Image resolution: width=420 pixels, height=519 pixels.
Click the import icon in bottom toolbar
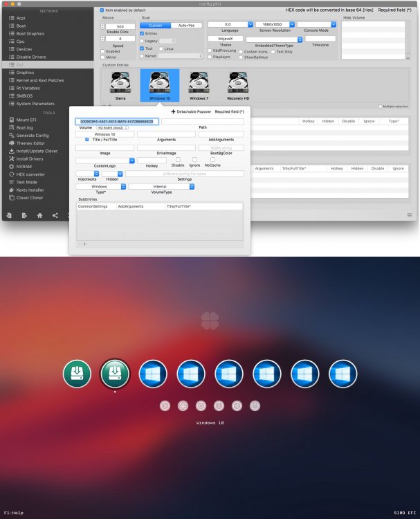(x=9, y=215)
